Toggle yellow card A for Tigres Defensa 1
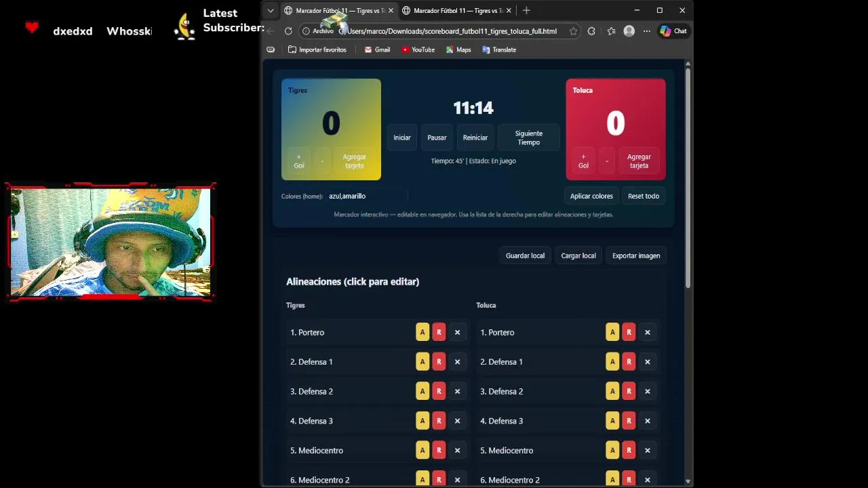868x488 pixels. pos(422,362)
